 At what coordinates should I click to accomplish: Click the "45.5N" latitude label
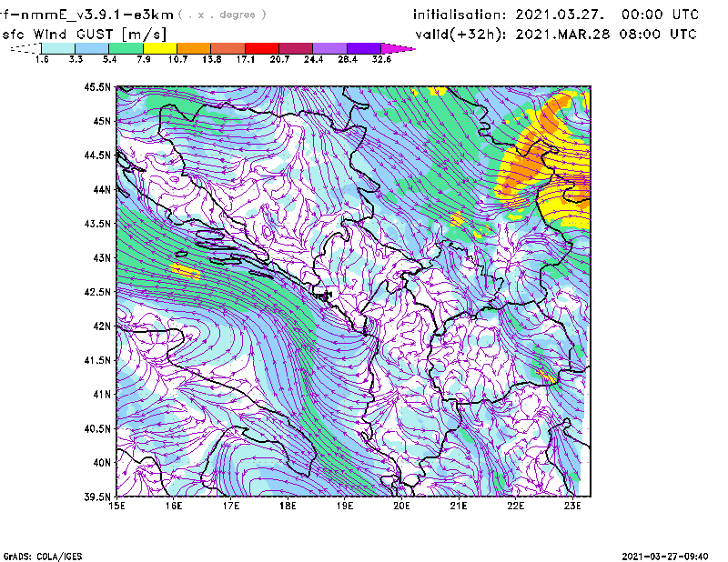point(97,86)
